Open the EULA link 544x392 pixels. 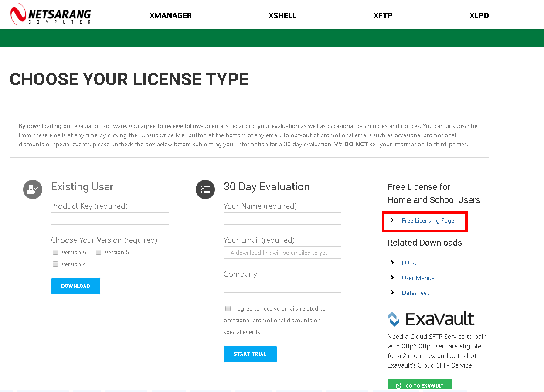409,263
